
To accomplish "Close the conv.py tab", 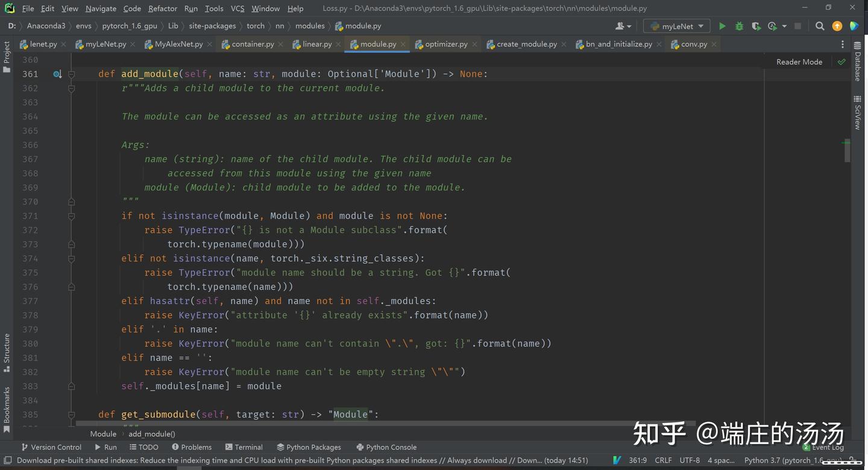I will tap(714, 44).
